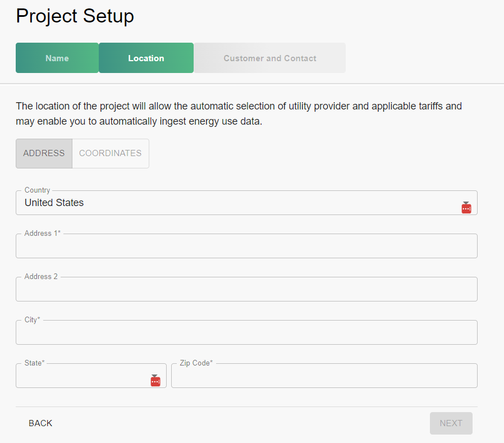This screenshot has height=443, width=504.
Task: Click the red password manager icon in Country field
Action: [466, 207]
